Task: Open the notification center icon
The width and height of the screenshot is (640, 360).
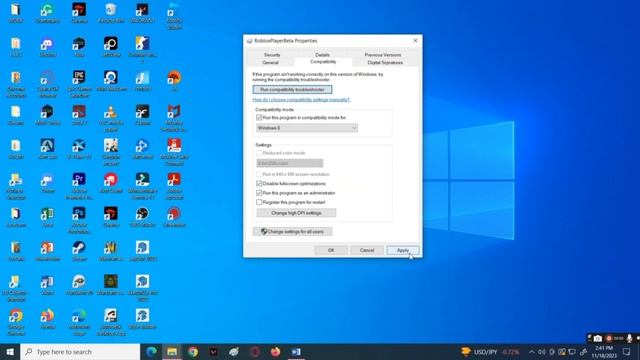Action: point(627,352)
